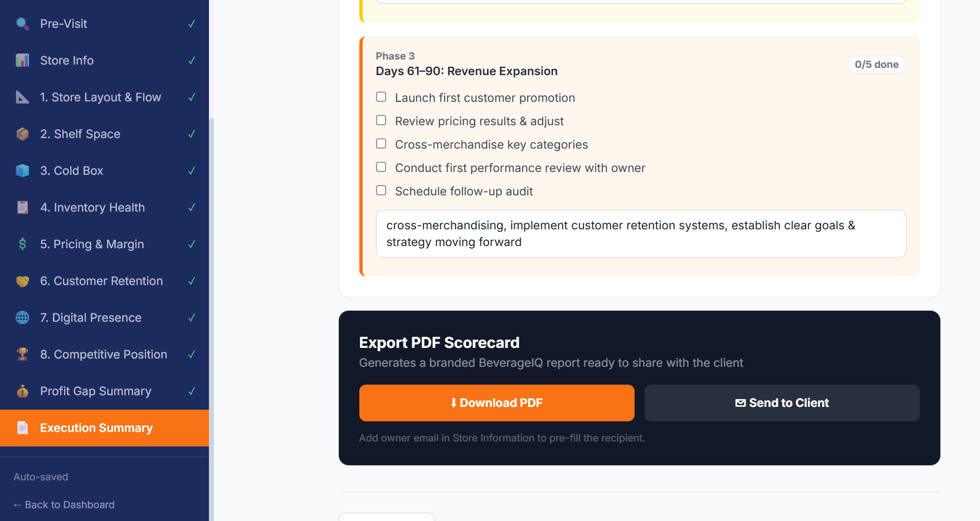The width and height of the screenshot is (980, 521).
Task: Select the Pricing & Margin dollar icon
Action: click(22, 244)
